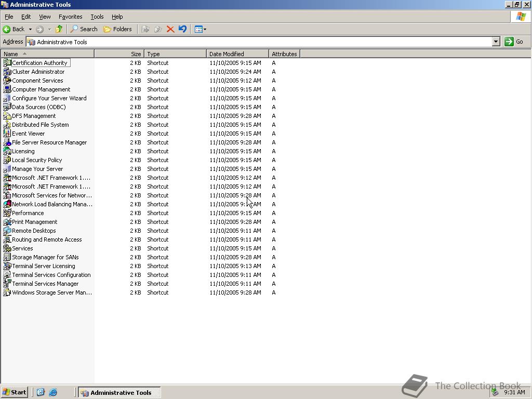The image size is (532, 399).
Task: Click the Event Viewer icon
Action: 7,134
